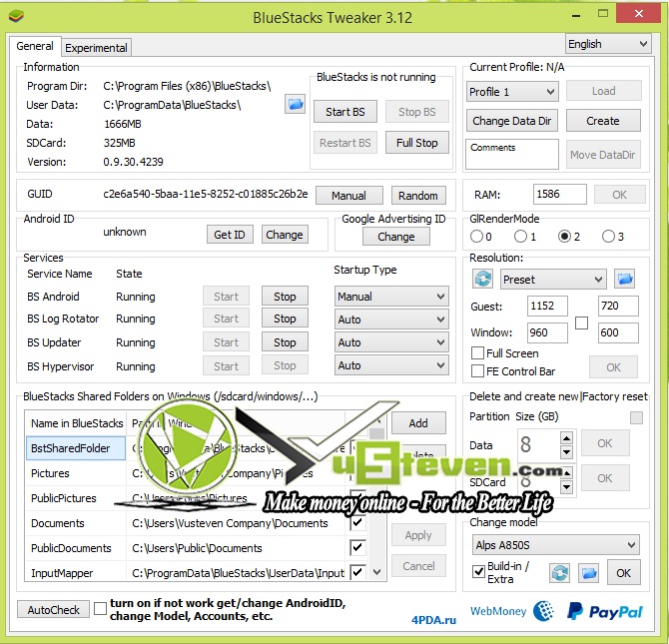Screen dimensions: 669x644
Task: Select GlRenderMode 0 radio button
Action: point(476,236)
